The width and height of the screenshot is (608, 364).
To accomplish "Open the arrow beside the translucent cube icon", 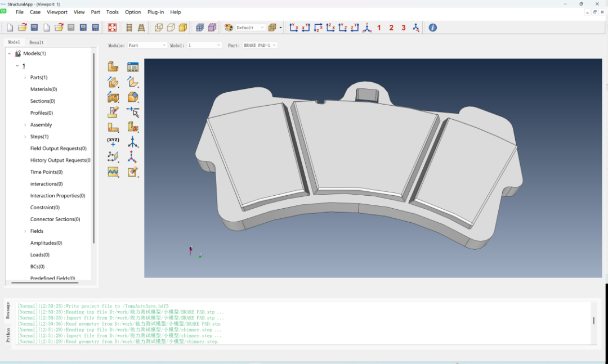I will click(x=280, y=28).
